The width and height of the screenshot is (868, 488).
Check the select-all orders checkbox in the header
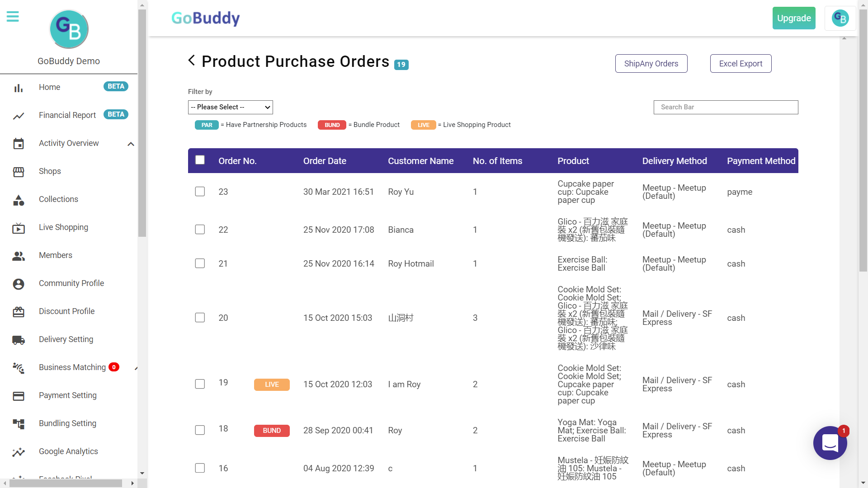click(200, 160)
